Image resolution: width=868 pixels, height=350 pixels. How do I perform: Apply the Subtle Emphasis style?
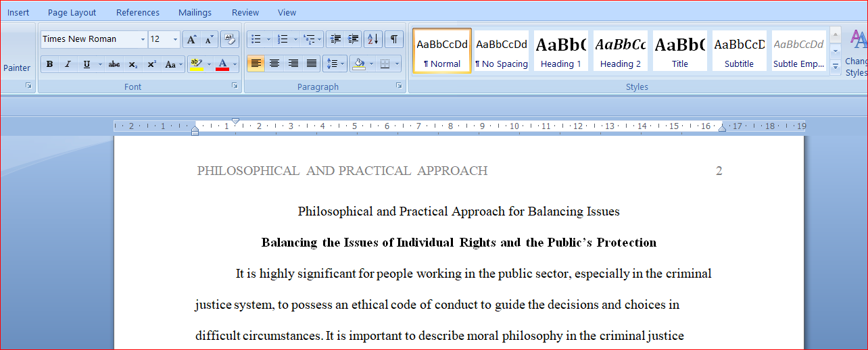[x=799, y=51]
